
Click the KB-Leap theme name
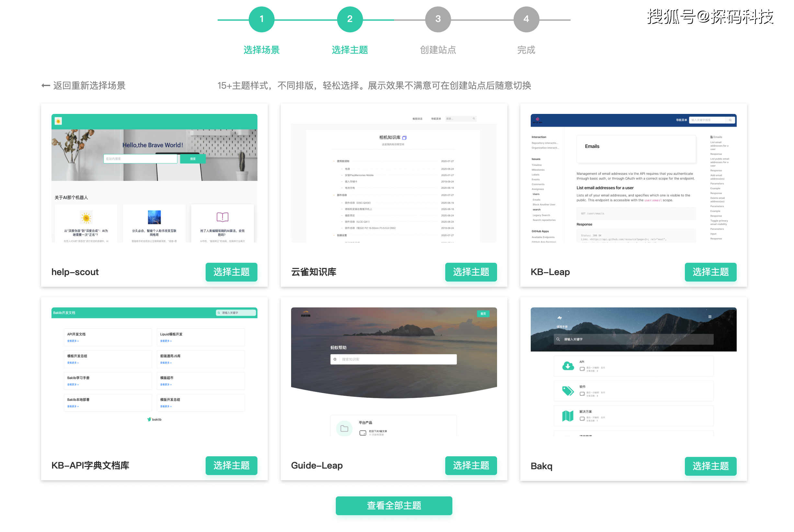pyautogui.click(x=550, y=272)
